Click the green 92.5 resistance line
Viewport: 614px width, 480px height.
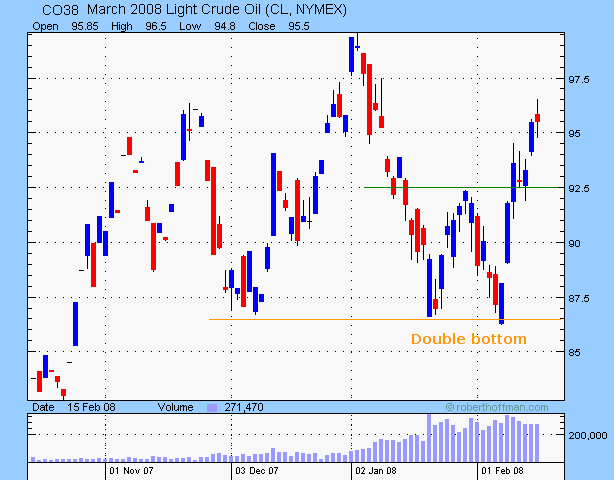461,188
